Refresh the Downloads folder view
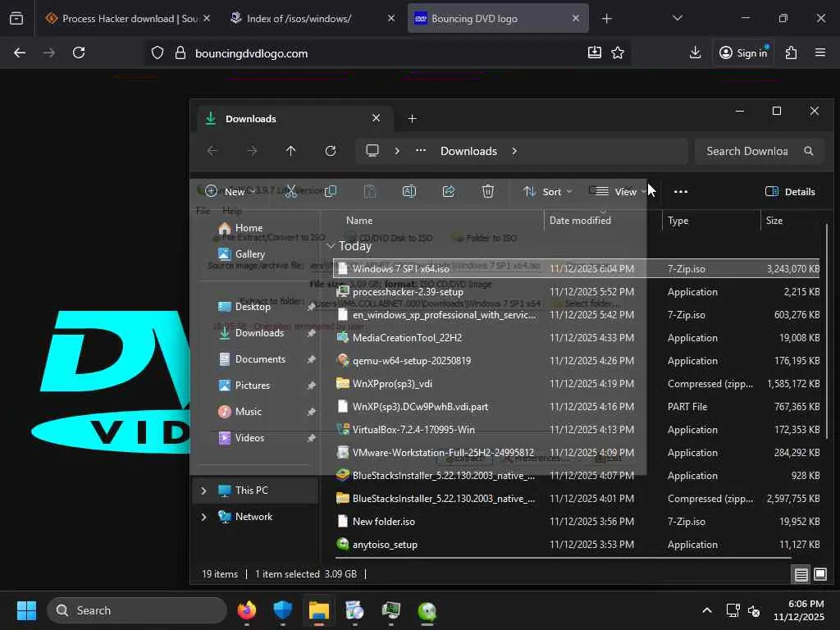 (331, 151)
